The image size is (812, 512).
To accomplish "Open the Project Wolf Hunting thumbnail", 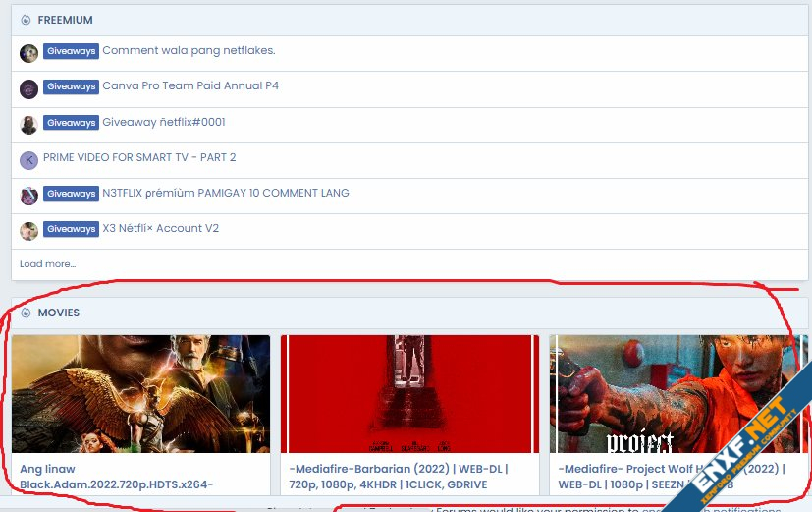I will pos(677,393).
